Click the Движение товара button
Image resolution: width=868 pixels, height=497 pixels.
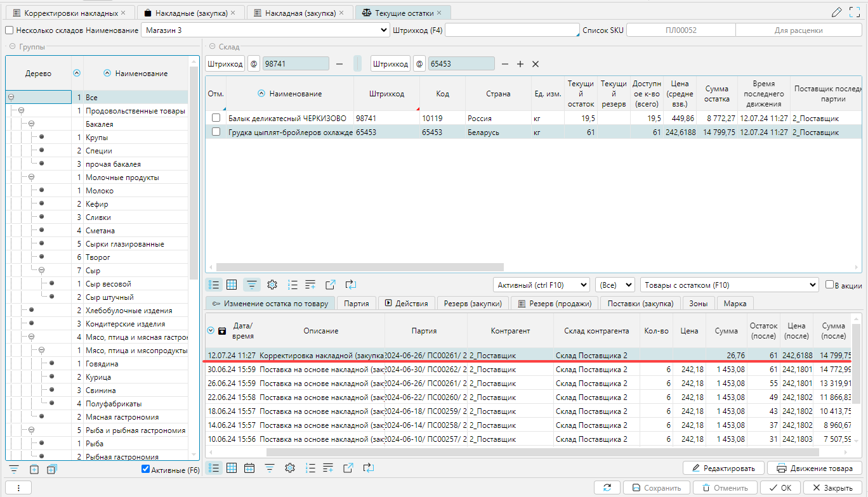815,468
